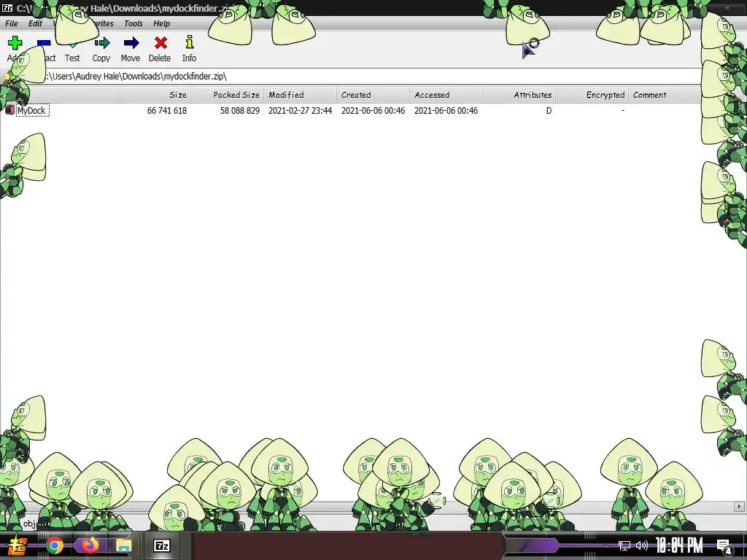Image resolution: width=747 pixels, height=560 pixels.
Task: Open the notification center icon
Action: (x=724, y=547)
